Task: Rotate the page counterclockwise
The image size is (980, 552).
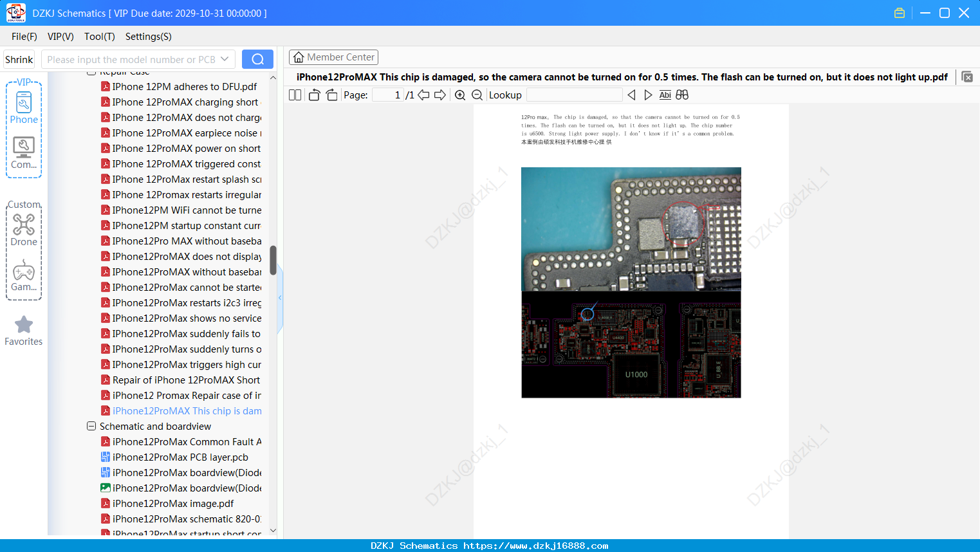Action: point(314,95)
